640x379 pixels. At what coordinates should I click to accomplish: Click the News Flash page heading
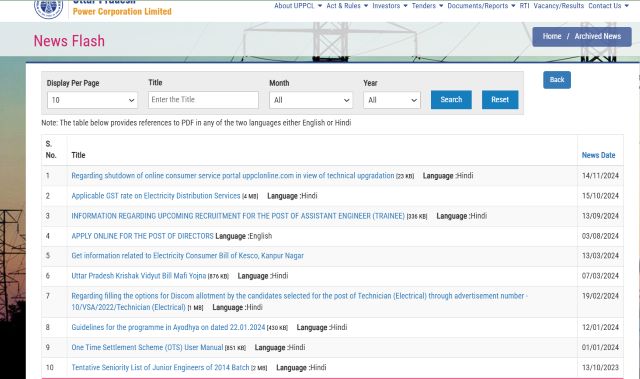click(69, 41)
